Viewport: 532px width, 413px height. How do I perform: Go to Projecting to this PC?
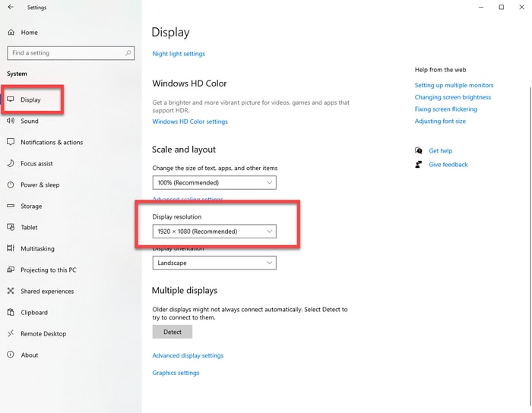point(48,270)
